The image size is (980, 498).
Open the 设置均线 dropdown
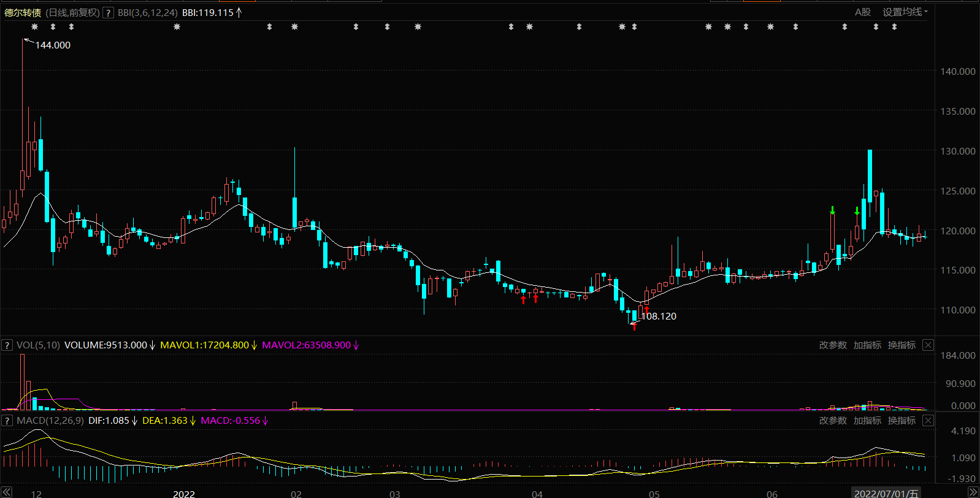click(x=905, y=12)
